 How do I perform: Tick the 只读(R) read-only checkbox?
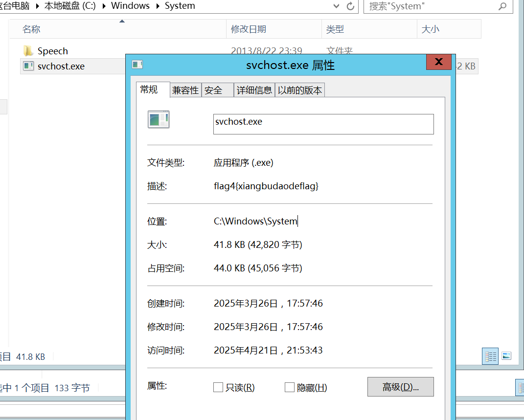click(x=218, y=387)
